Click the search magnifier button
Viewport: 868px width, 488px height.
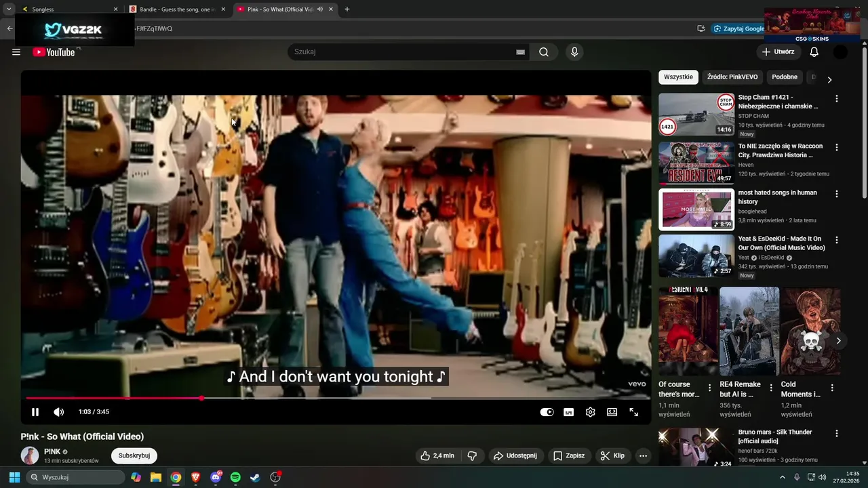coord(544,52)
